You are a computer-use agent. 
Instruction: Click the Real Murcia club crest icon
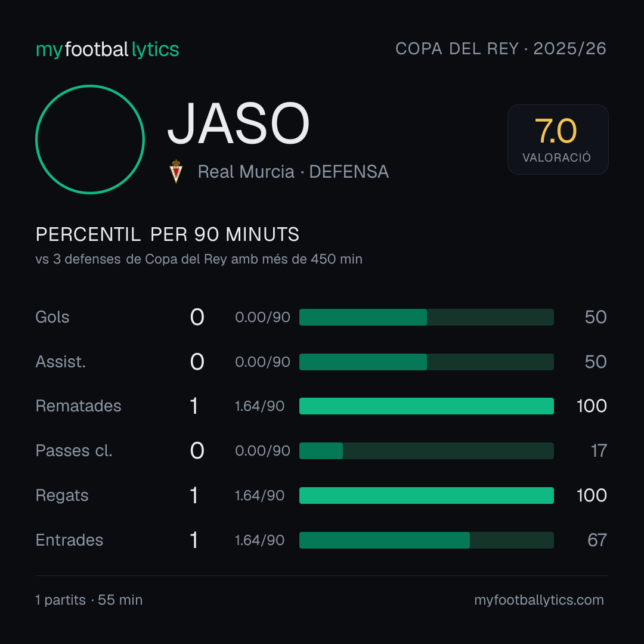(x=176, y=171)
